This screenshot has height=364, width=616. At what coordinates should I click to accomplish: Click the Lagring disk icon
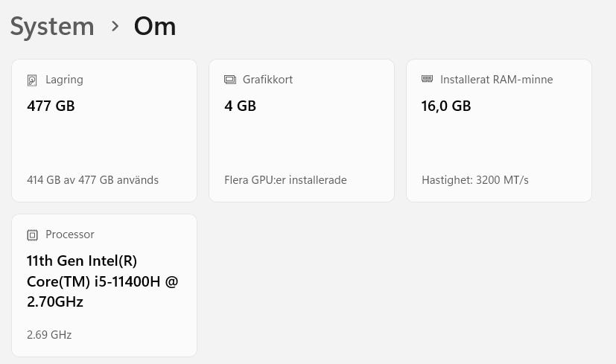(32, 80)
